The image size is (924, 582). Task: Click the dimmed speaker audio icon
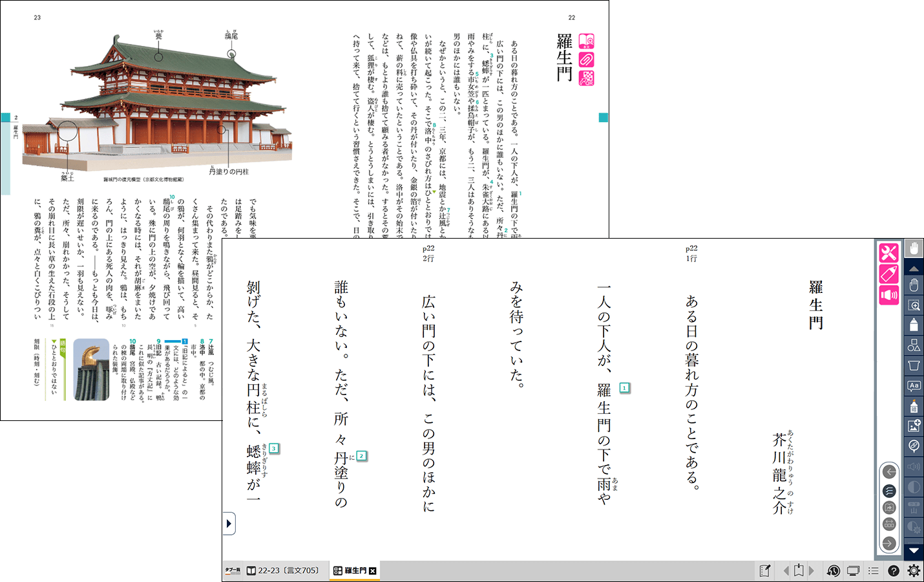914,466
